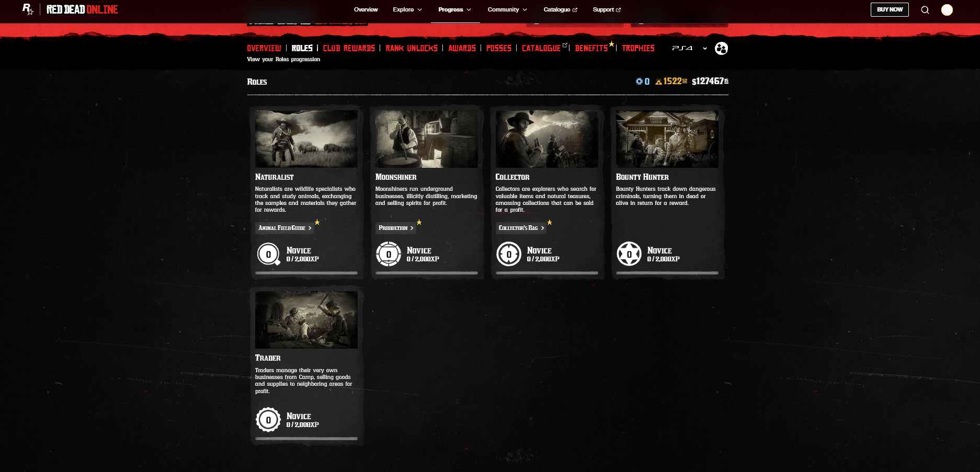The image size is (980, 472).
Task: Click the Moonshiner role rank badge
Action: (389, 255)
